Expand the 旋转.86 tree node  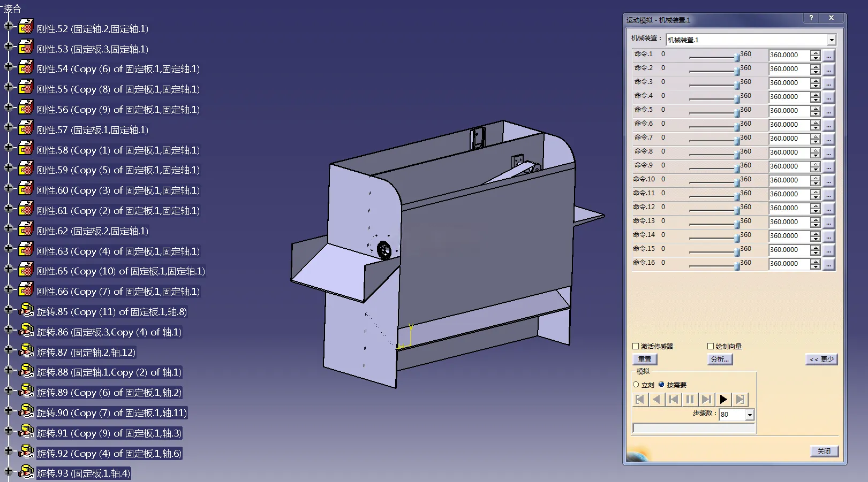[8, 330]
